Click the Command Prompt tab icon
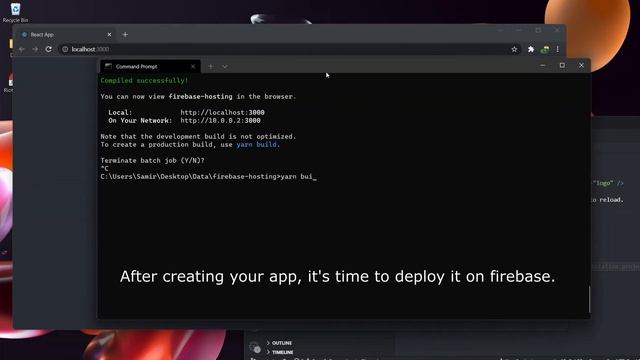The height and width of the screenshot is (360, 640). point(108,66)
